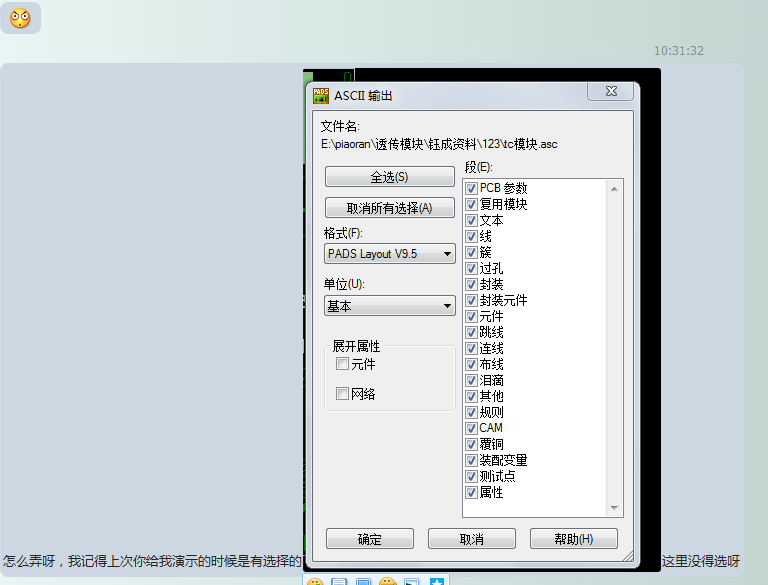The height and width of the screenshot is (585, 768).
Task: Toggle the 装配变量 section checkbox
Action: point(471,461)
